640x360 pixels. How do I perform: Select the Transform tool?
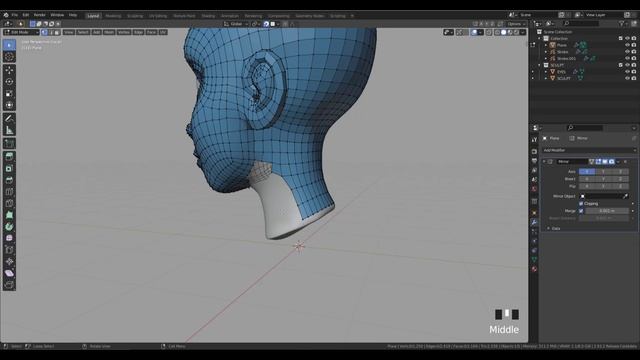click(x=9, y=105)
